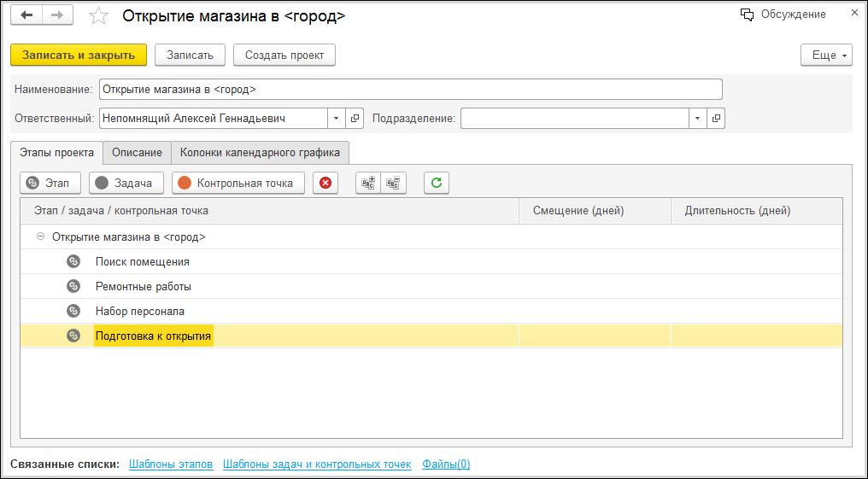Open the Шаблоны этапов link

171,464
